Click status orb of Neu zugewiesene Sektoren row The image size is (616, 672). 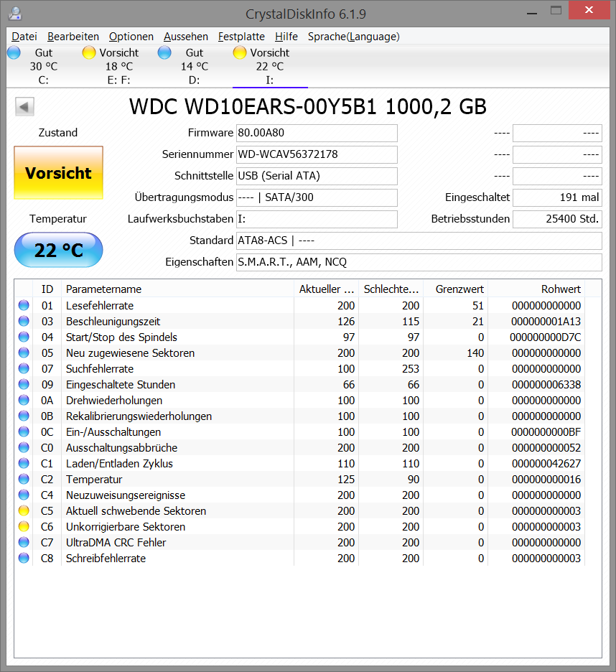(24, 353)
